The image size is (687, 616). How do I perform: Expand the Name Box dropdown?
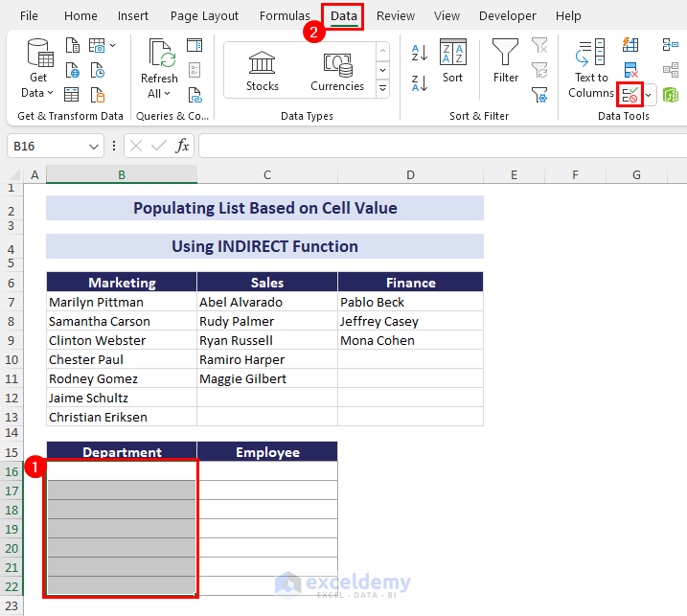pyautogui.click(x=93, y=147)
